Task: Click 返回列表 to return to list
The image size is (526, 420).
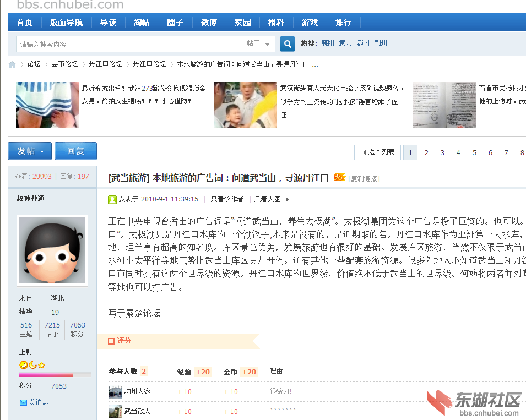Action: (378, 152)
